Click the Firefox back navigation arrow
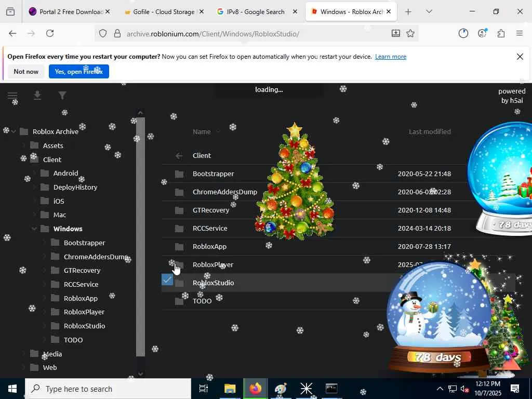The image size is (532, 399). [x=12, y=33]
